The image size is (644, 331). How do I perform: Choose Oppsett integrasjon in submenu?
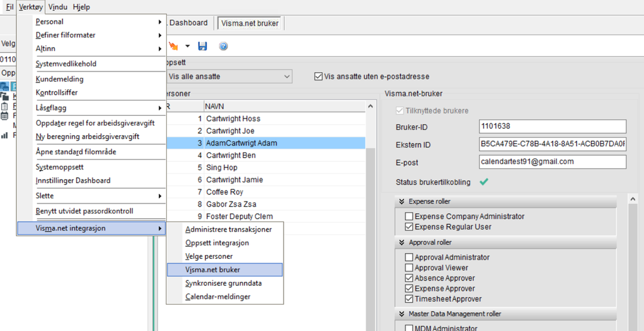pos(225,243)
